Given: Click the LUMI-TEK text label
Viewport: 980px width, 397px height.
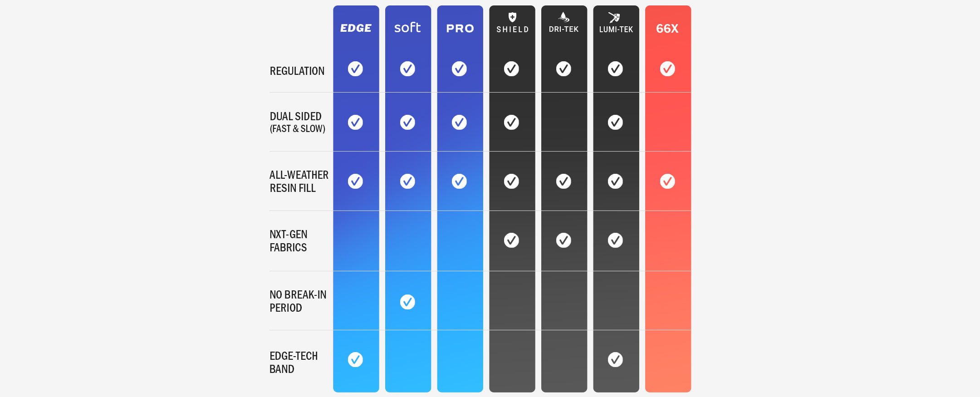Looking at the screenshot, I should coord(616,29).
